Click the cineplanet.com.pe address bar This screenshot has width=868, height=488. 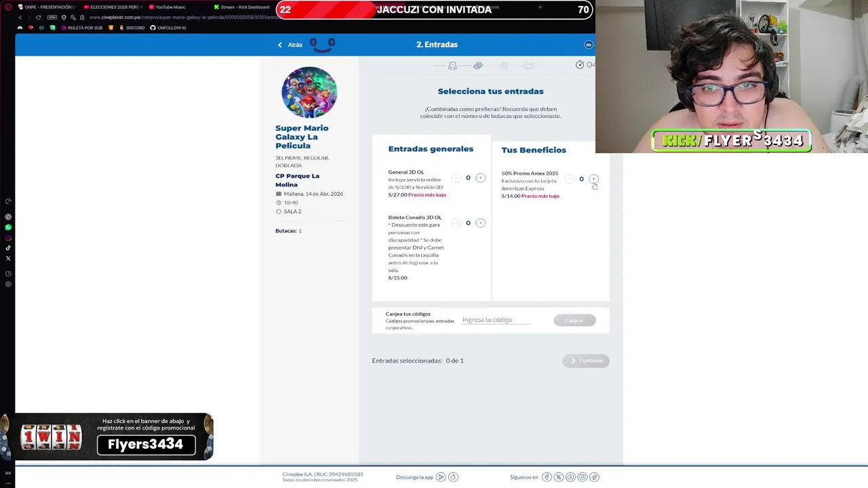click(183, 18)
